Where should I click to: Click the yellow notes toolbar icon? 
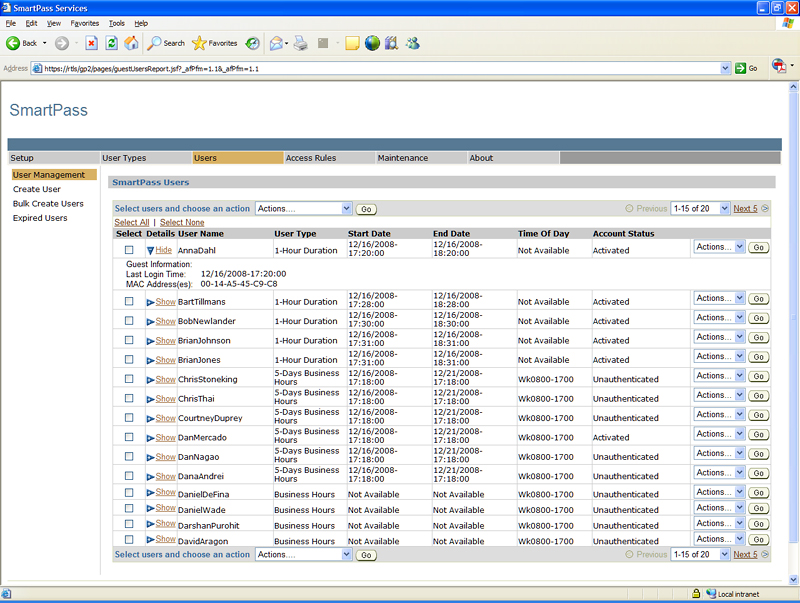352,43
